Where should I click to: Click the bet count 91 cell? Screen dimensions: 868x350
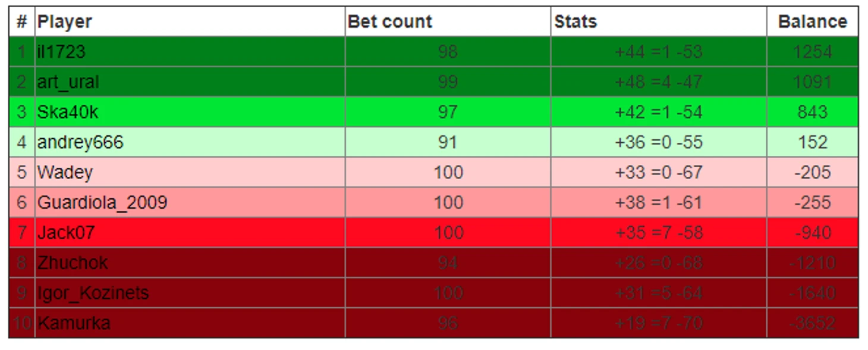448,142
